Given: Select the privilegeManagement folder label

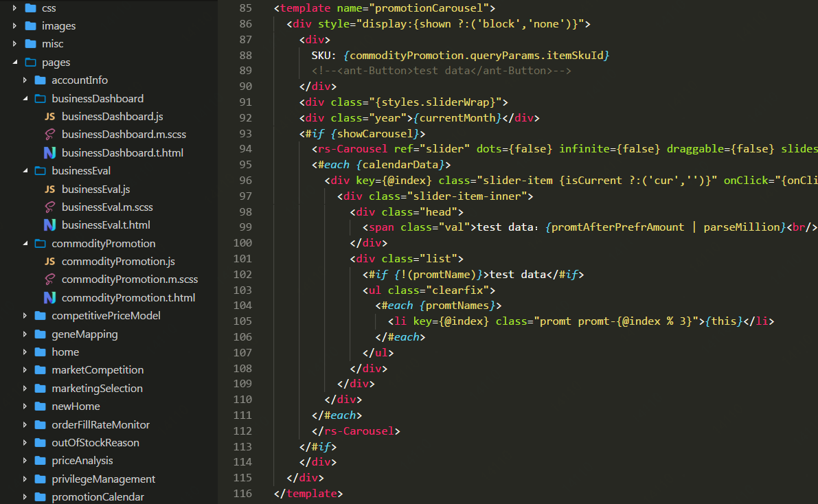Looking at the screenshot, I should point(103,479).
